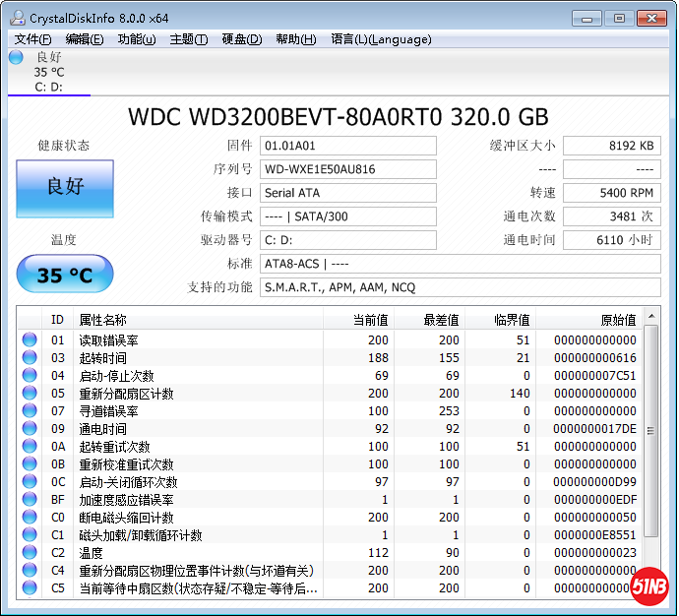Click the 序列号 serial number field
Image resolution: width=679 pixels, height=616 pixels.
347,169
